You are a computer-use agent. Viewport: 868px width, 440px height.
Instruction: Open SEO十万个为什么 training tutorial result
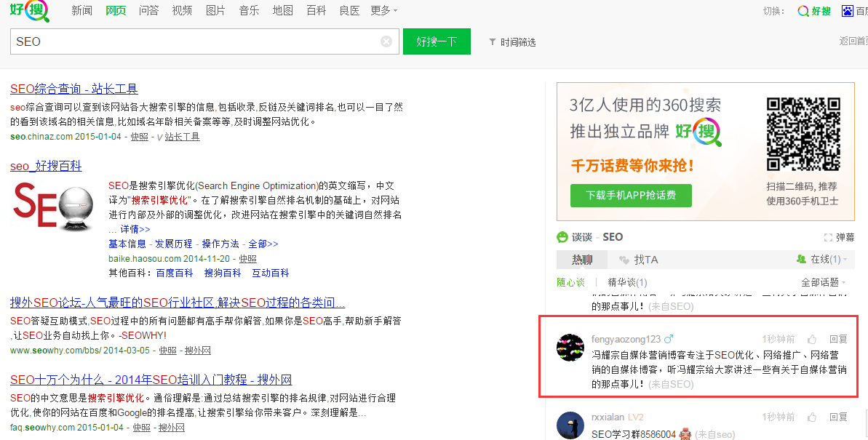[x=151, y=380]
